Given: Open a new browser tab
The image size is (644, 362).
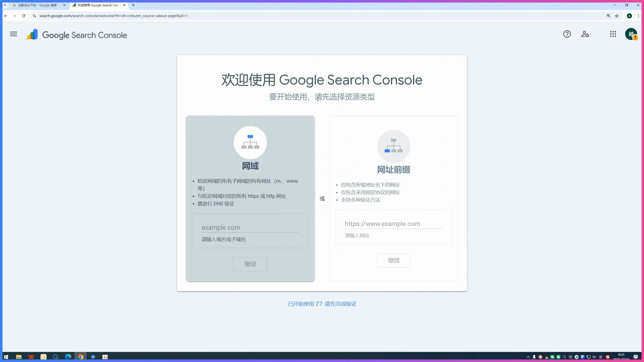Looking at the screenshot, I should (x=133, y=5).
